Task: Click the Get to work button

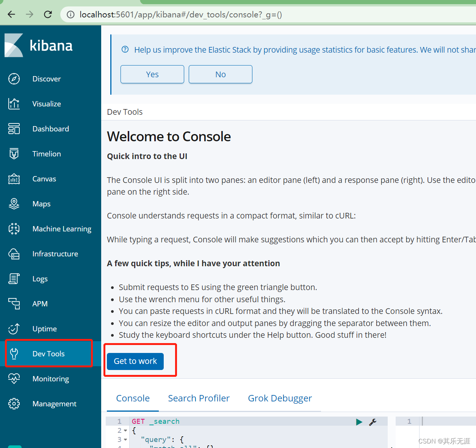Action: (x=135, y=361)
